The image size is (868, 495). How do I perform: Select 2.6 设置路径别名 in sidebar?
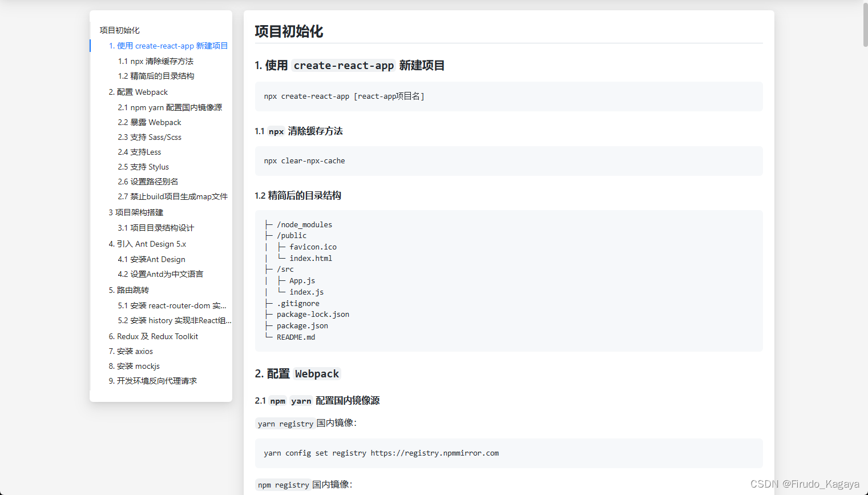point(146,182)
